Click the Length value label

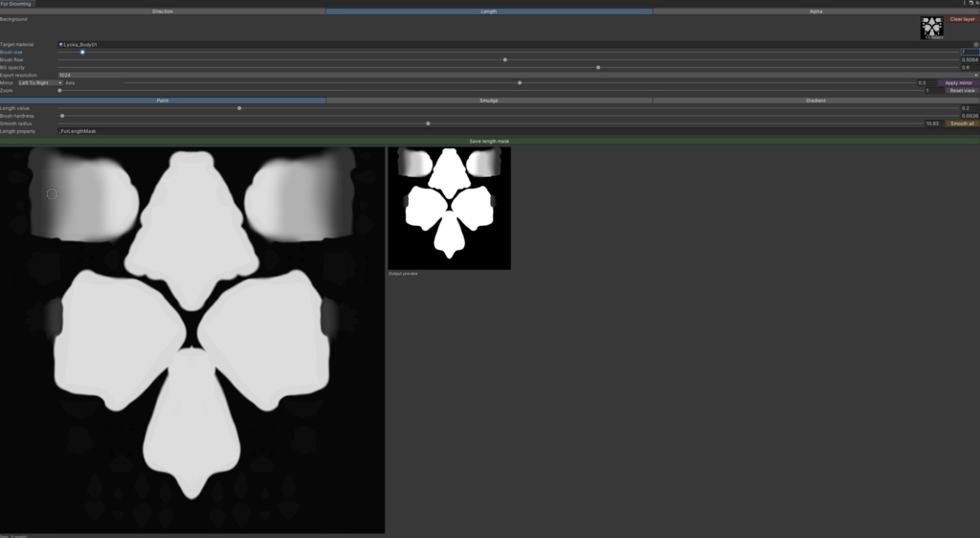click(x=14, y=108)
